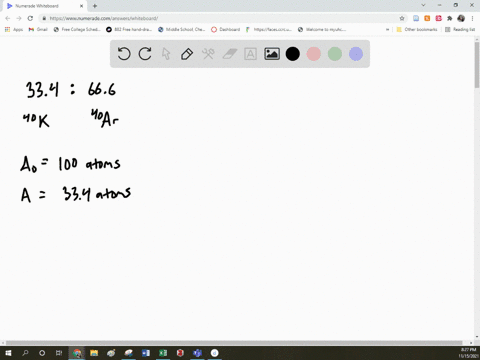Select the pen drawing tool
480x360 pixels.
pos(187,54)
